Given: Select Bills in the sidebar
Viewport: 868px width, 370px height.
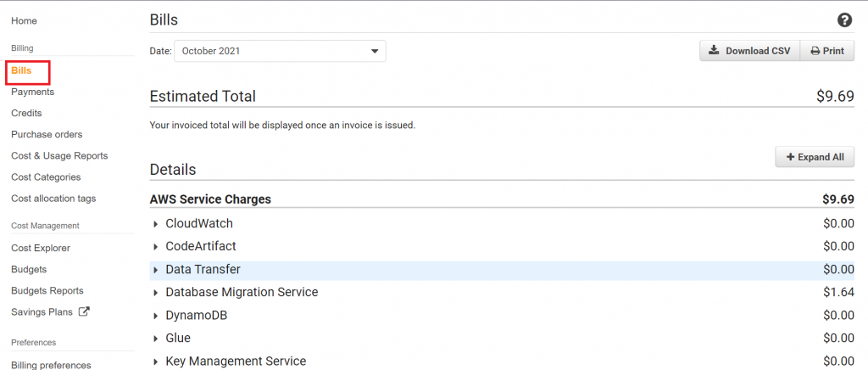Looking at the screenshot, I should point(21,71).
